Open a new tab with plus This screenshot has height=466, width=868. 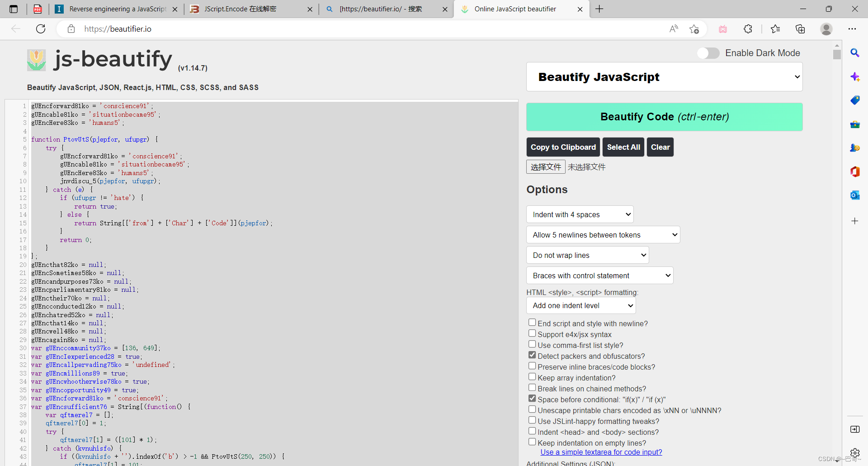click(599, 9)
